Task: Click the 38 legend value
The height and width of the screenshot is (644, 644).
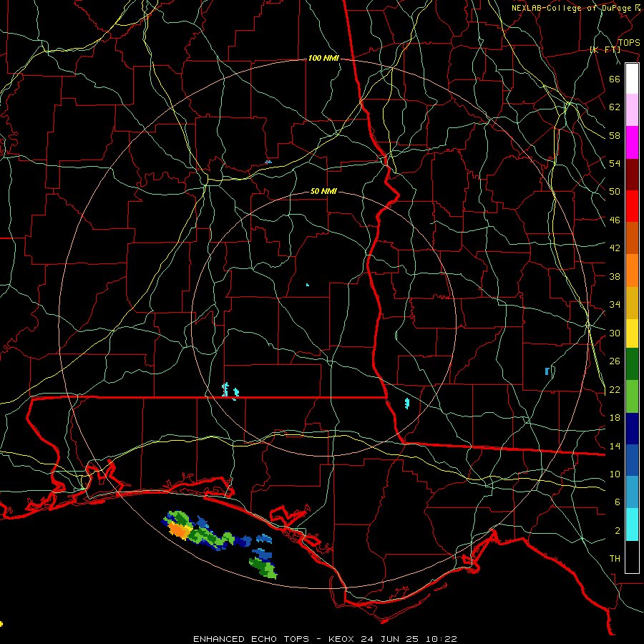Action: pyautogui.click(x=615, y=276)
